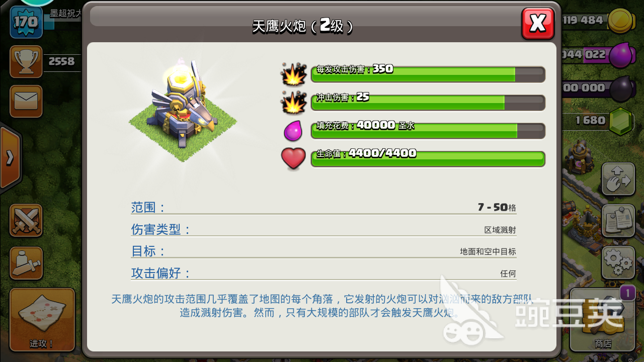644x362 pixels.
Task: Open the clipboard layout editor icon
Action: point(618,221)
